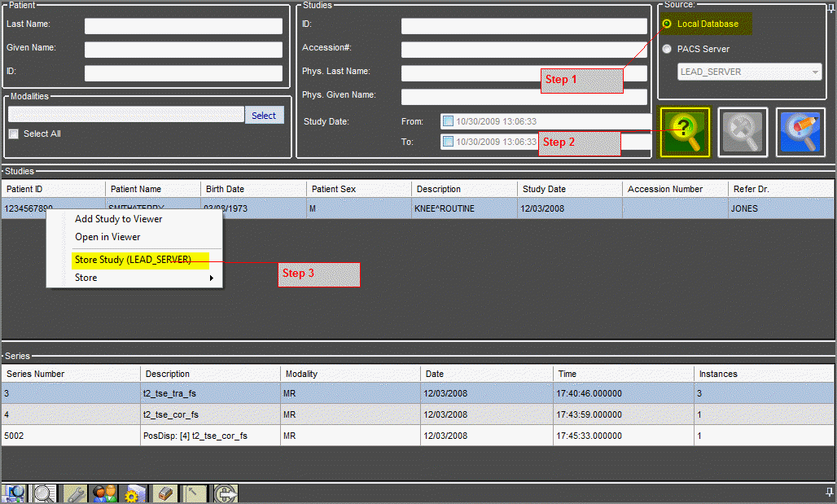Enable the study date From checkbox

(x=448, y=121)
